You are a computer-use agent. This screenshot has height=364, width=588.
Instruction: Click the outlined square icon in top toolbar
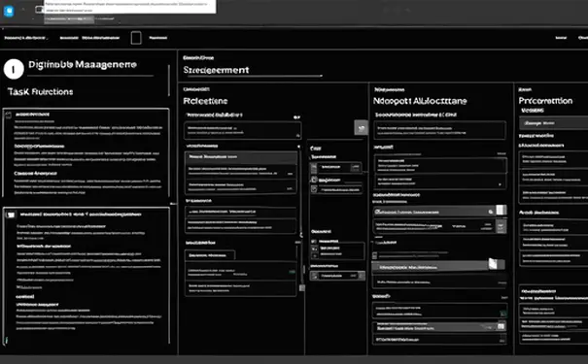(x=136, y=38)
